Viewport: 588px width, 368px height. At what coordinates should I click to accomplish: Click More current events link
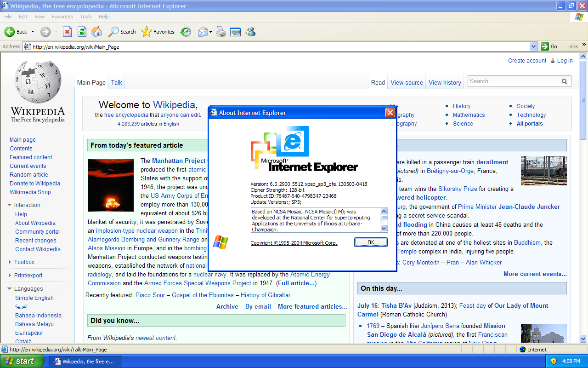[x=535, y=274]
